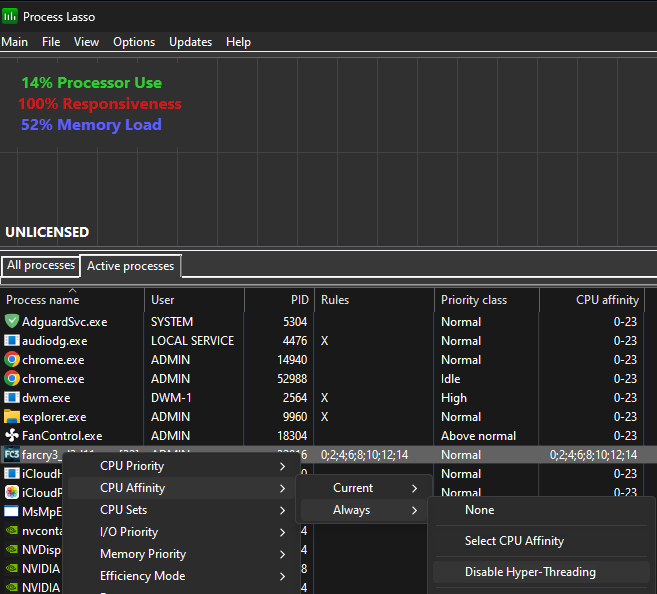Click the Idle priority class cell
This screenshot has height=594, width=657.
point(450,379)
